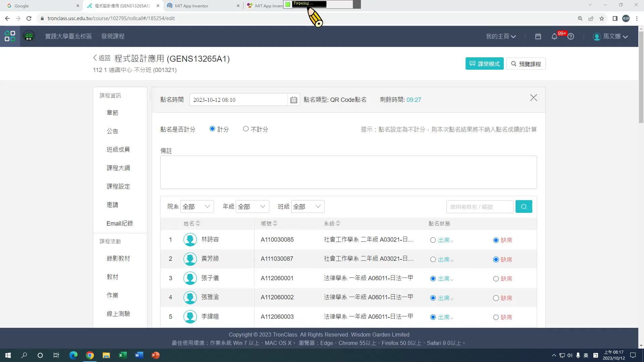
Task: Click avatar of student 林詩容
Action: (x=190, y=240)
